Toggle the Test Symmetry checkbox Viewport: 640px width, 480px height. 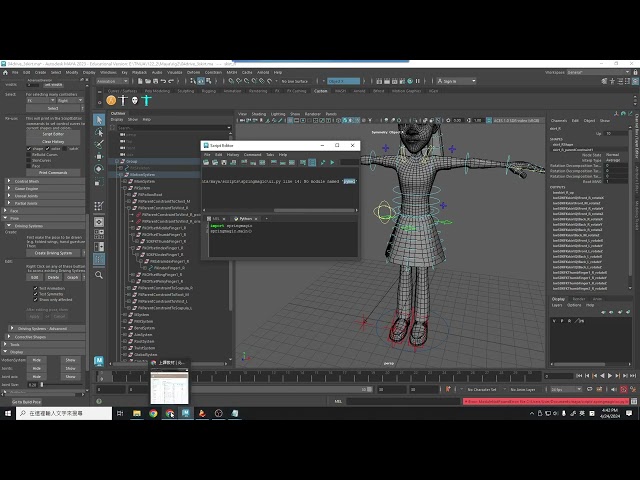36,294
